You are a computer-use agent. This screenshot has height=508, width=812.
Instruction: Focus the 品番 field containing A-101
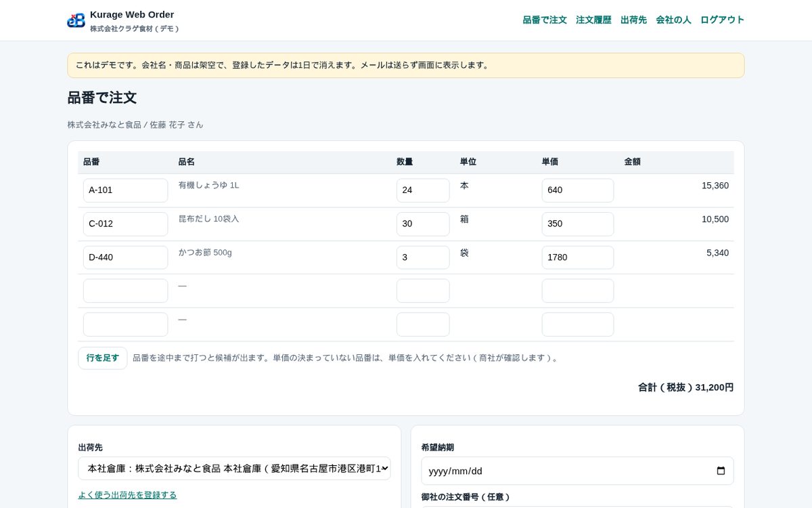click(125, 190)
